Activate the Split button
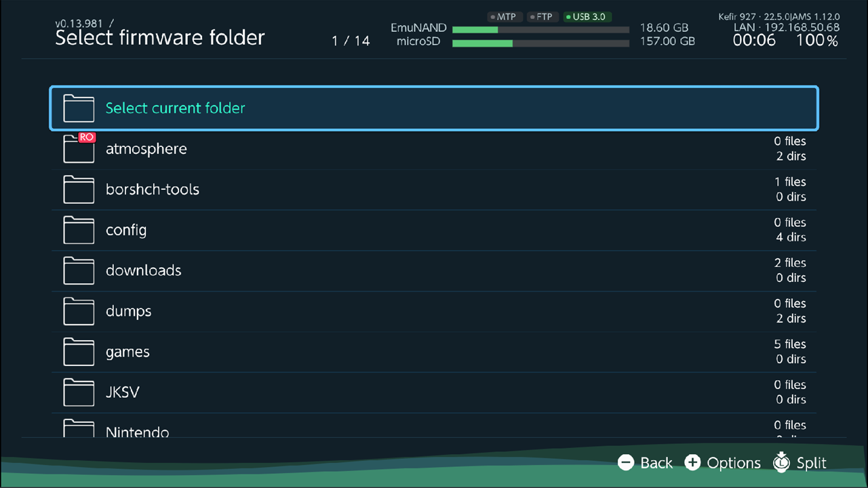 tap(800, 463)
